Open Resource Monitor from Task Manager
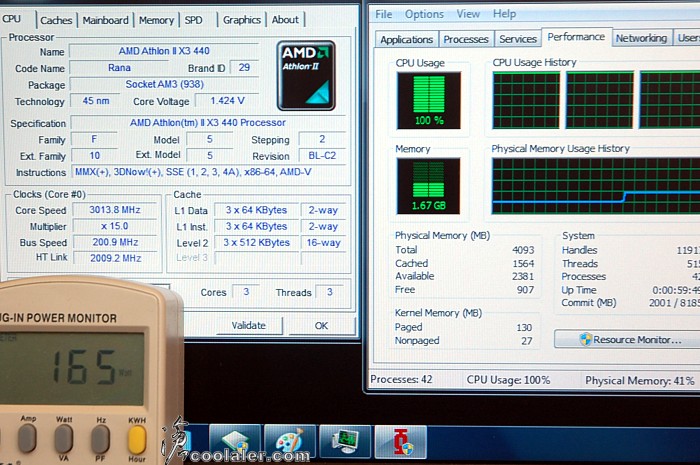Viewport: 700px width, 465px height. pos(629,340)
